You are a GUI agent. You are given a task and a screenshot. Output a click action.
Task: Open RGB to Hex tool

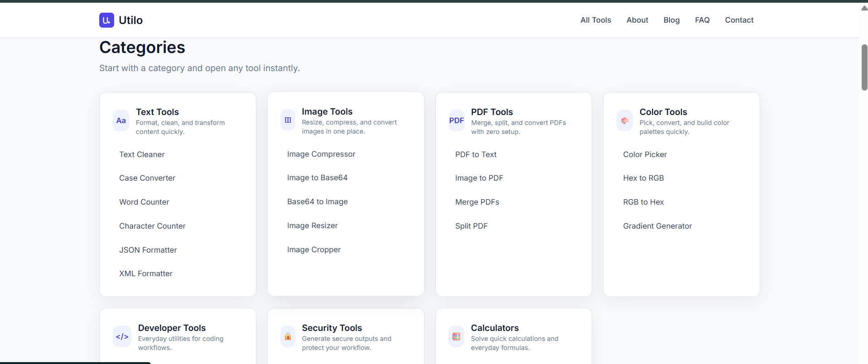(x=643, y=202)
